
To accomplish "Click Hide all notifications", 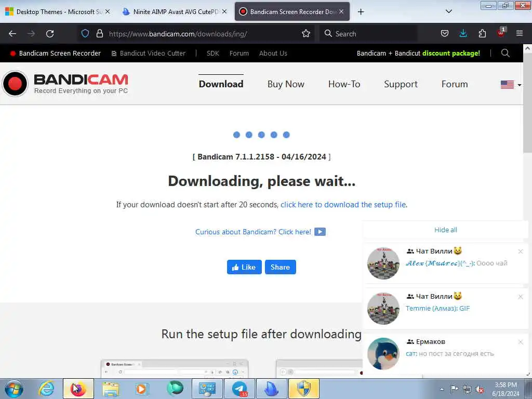I will [x=445, y=230].
